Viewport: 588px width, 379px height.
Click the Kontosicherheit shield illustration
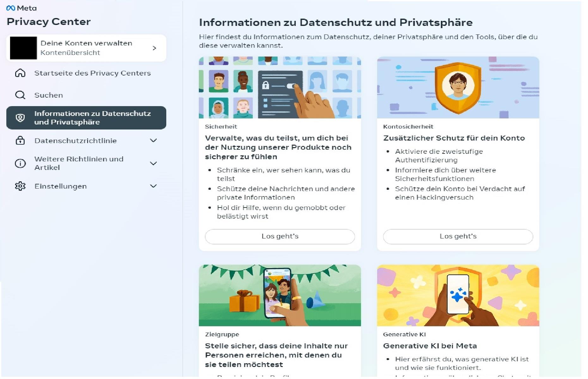pos(458,87)
